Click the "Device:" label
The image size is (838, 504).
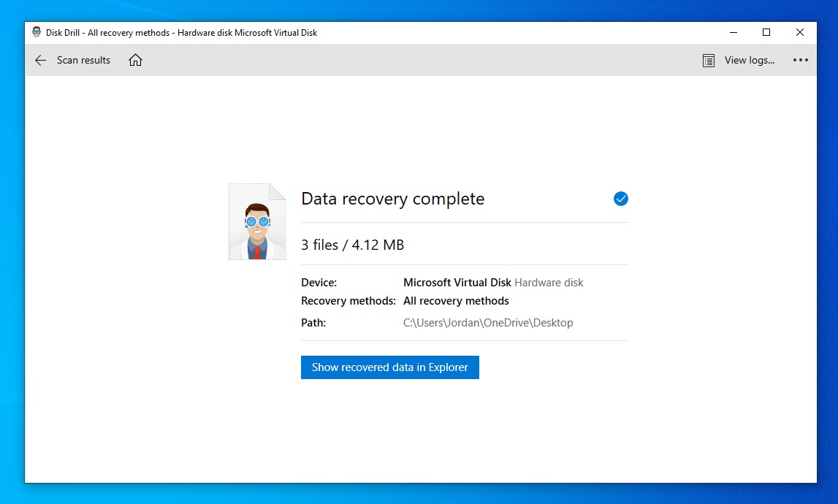(319, 282)
